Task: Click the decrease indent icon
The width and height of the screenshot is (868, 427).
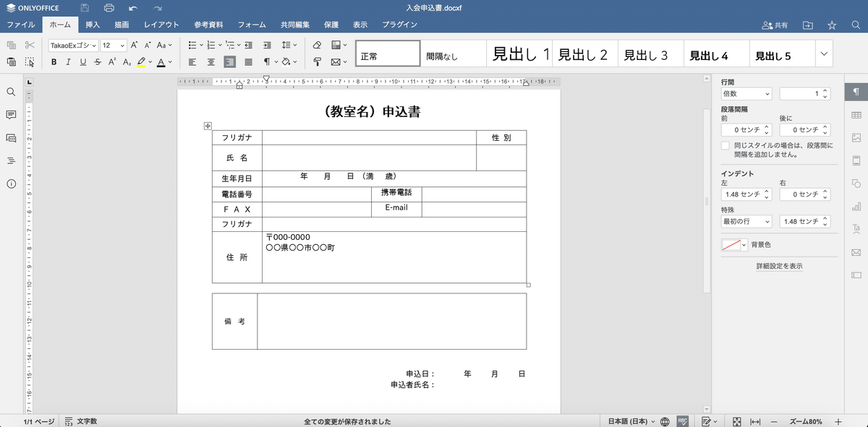Action: point(250,45)
